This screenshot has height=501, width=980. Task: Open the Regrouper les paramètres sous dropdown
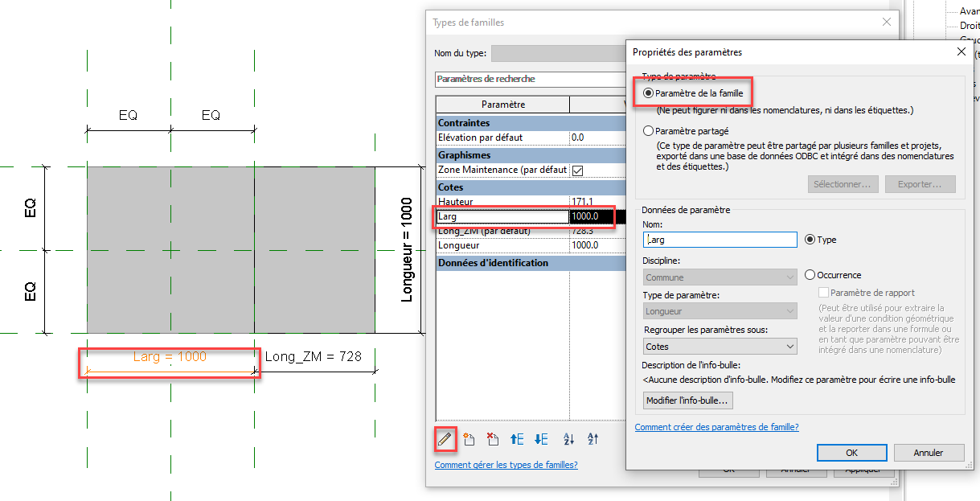720,347
